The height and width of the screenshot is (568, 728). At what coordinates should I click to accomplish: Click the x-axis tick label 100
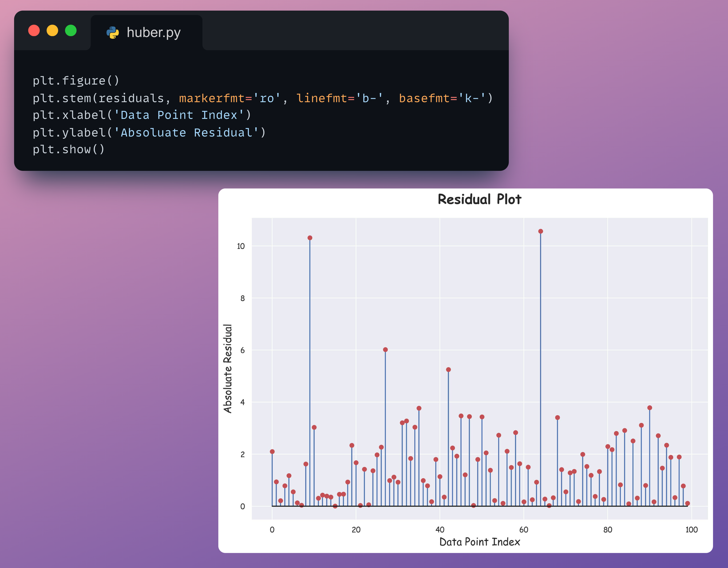(691, 530)
